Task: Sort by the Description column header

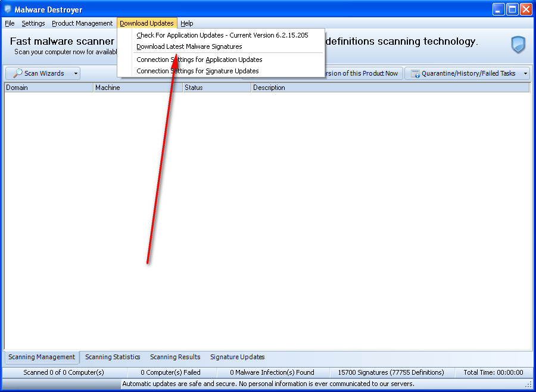Action: 389,88
